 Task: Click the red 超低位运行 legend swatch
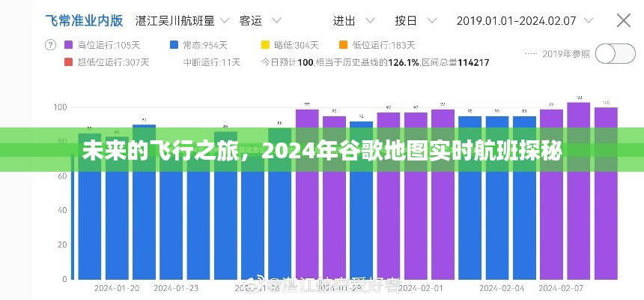(69, 62)
